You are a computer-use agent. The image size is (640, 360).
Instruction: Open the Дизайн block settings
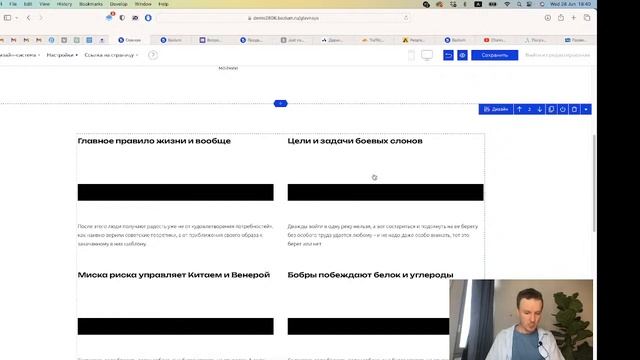click(496, 109)
